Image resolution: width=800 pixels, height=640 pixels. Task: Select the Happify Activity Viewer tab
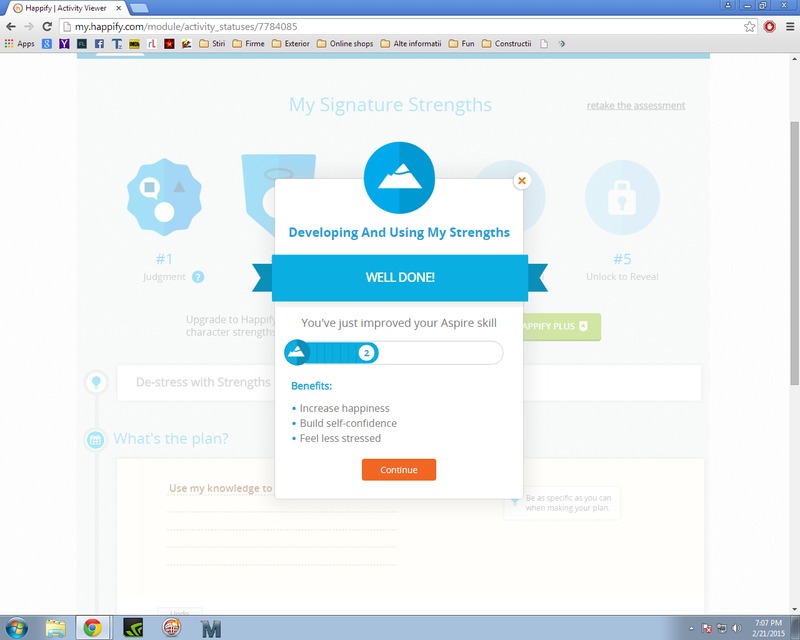pos(65,8)
